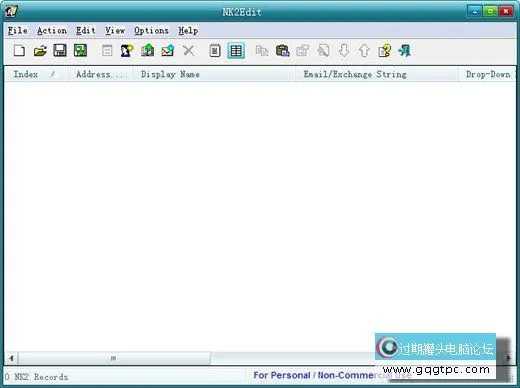Create a new NK2 file
This screenshot has height=388, width=520.
(x=19, y=51)
